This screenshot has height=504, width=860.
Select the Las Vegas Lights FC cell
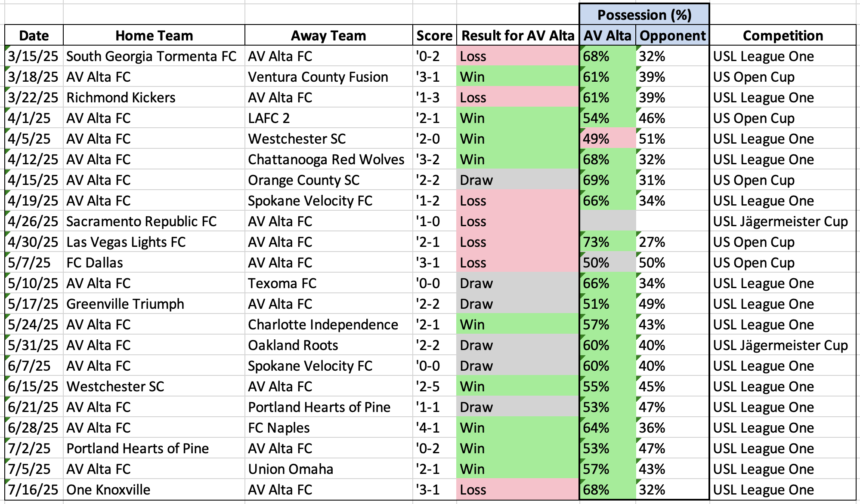coord(126,242)
